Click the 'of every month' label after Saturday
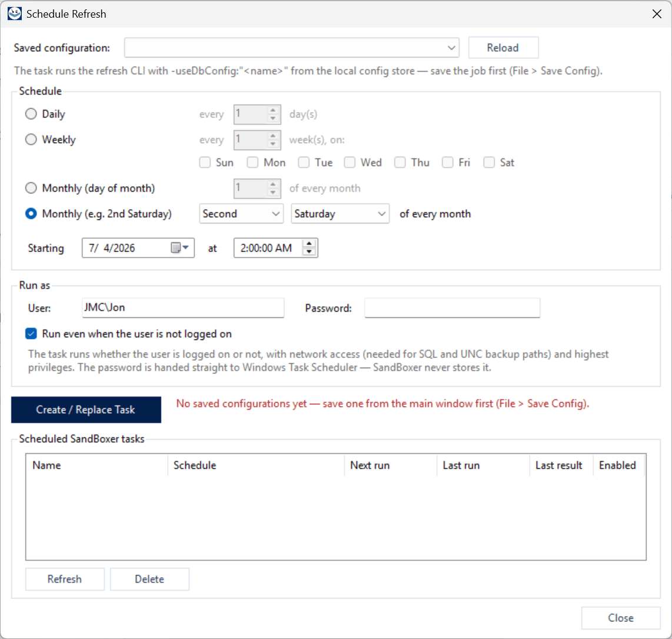Viewport: 672px width, 639px height. tap(435, 214)
